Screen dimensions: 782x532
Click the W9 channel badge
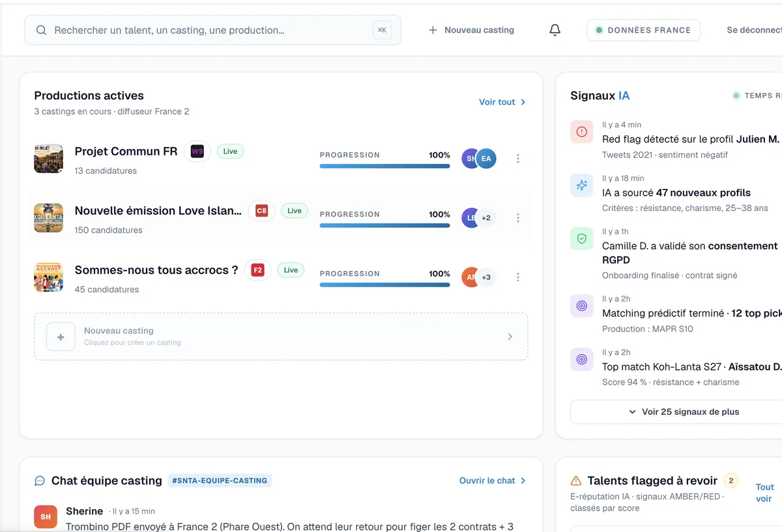(x=197, y=152)
